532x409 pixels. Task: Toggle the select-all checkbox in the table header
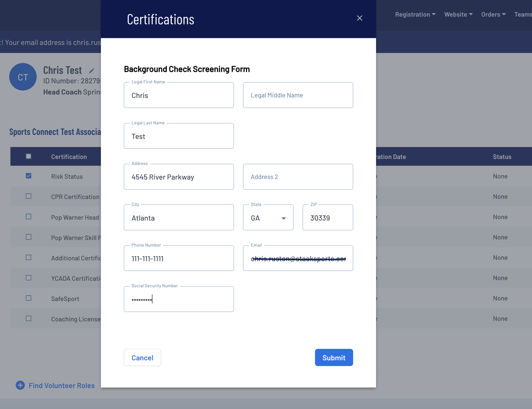[x=28, y=156]
